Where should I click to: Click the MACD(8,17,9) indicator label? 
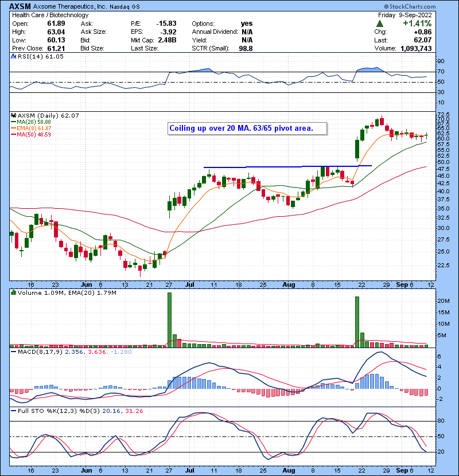coord(40,352)
